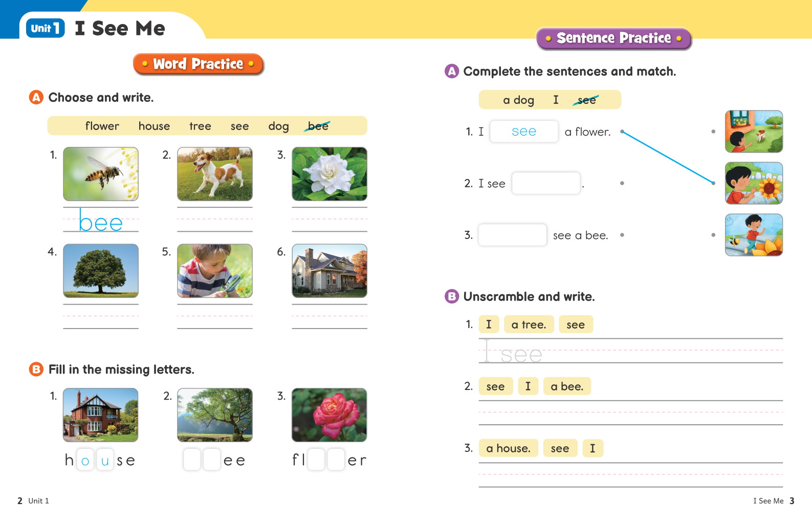Click the white flower photo
The height and width of the screenshot is (522, 812).
[x=330, y=174]
